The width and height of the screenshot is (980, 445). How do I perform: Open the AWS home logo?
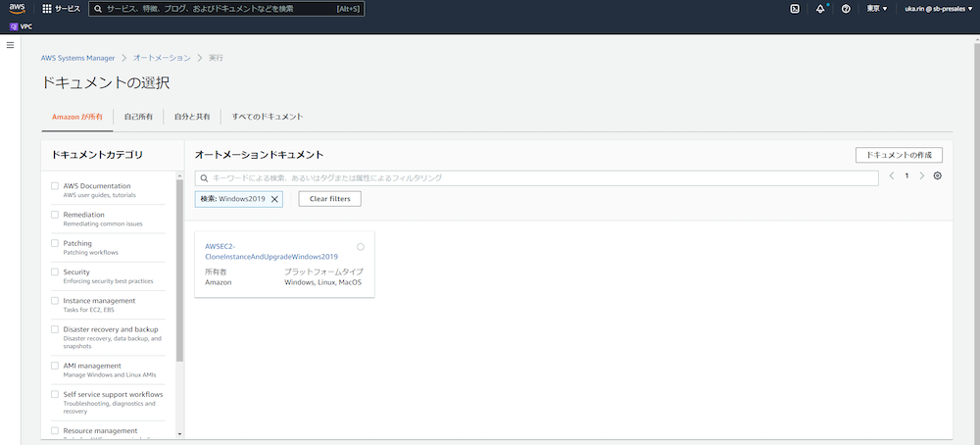(x=17, y=9)
